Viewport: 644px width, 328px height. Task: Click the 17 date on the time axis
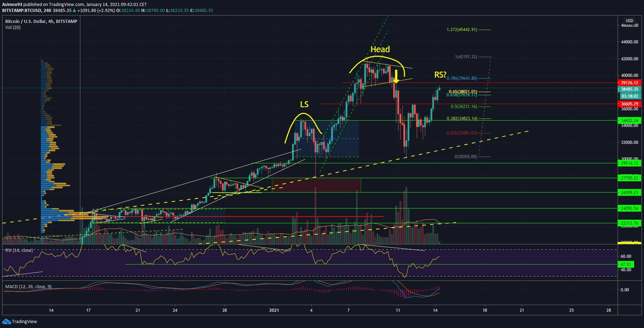coord(88,310)
